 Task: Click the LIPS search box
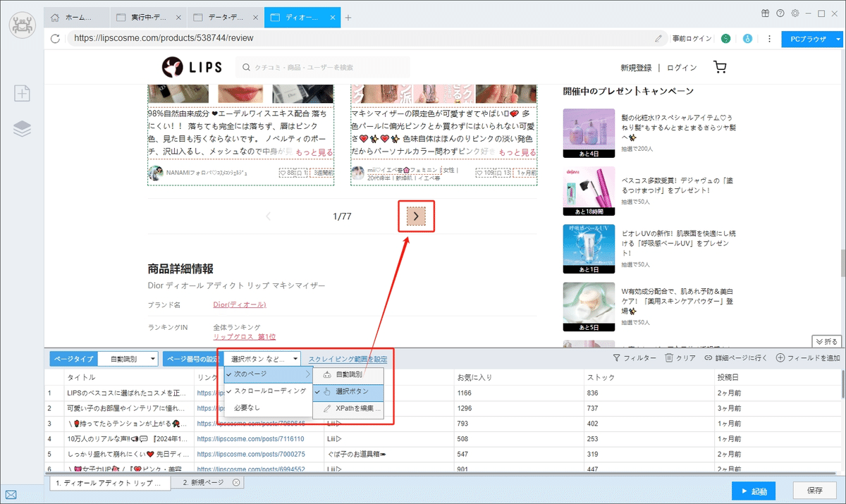(323, 67)
